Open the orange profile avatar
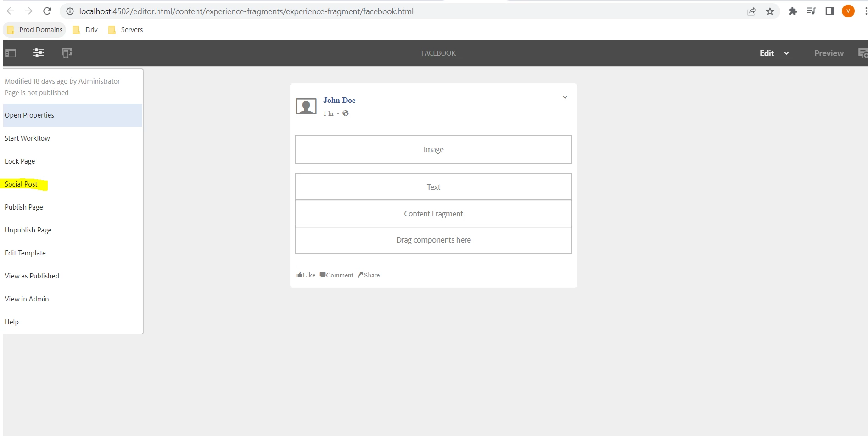This screenshot has width=868, height=436. tap(848, 11)
